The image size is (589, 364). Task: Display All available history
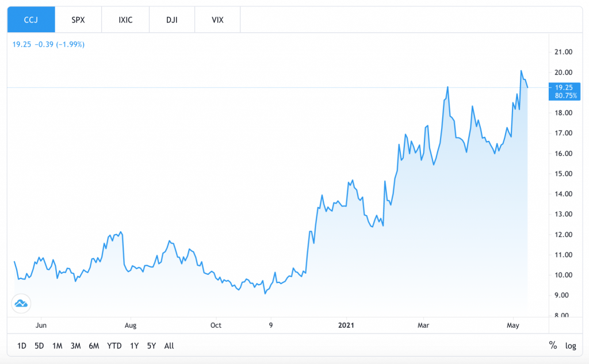click(169, 346)
